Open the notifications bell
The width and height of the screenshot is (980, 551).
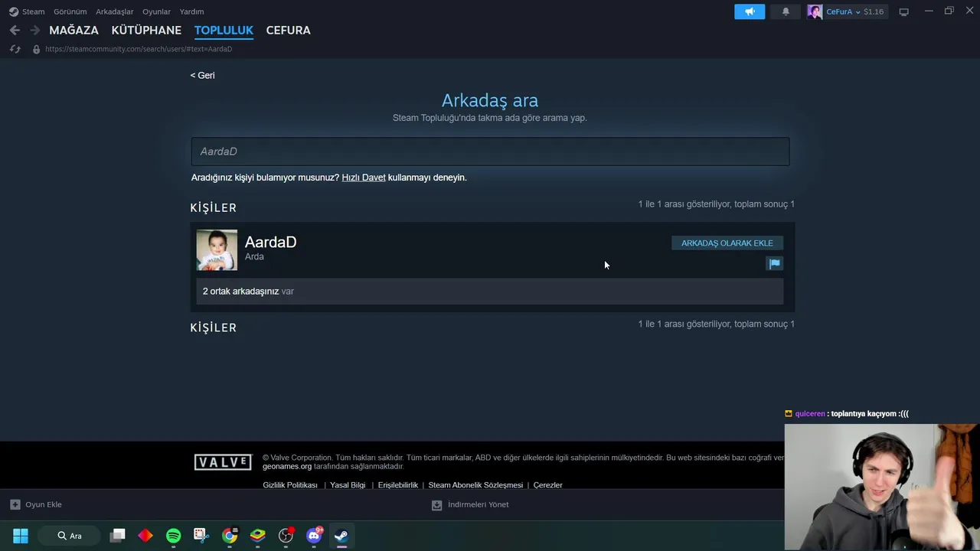pos(786,11)
